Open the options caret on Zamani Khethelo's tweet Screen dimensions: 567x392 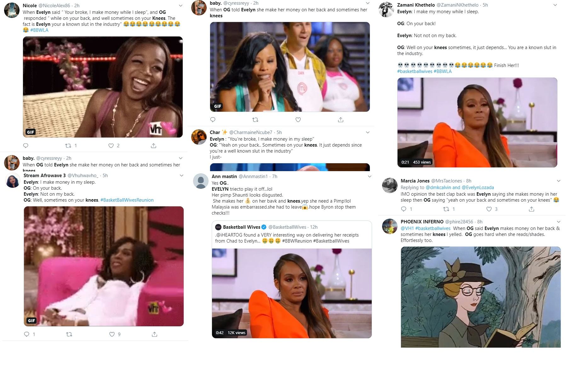coord(555,5)
